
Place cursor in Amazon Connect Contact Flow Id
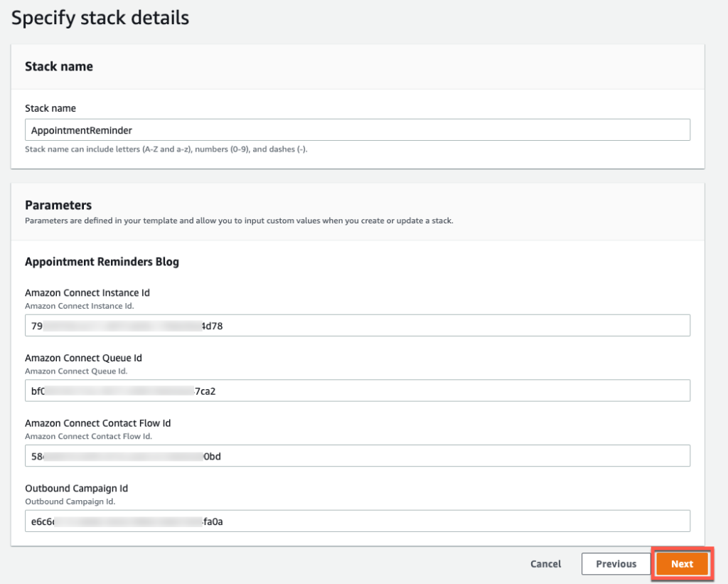(355, 455)
